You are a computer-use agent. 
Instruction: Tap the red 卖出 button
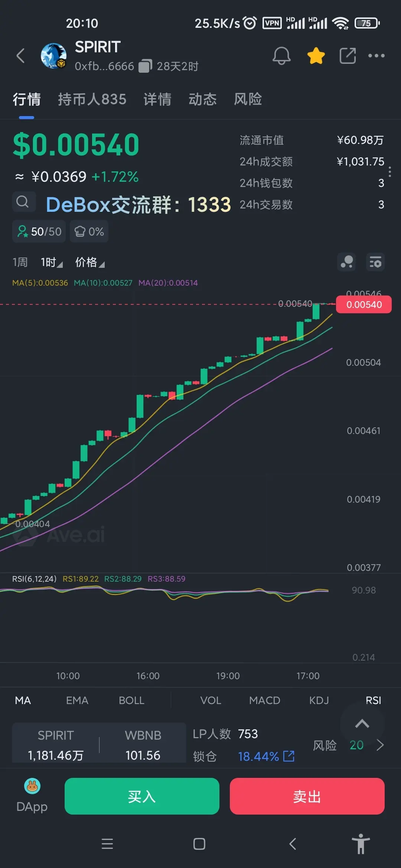tap(307, 796)
